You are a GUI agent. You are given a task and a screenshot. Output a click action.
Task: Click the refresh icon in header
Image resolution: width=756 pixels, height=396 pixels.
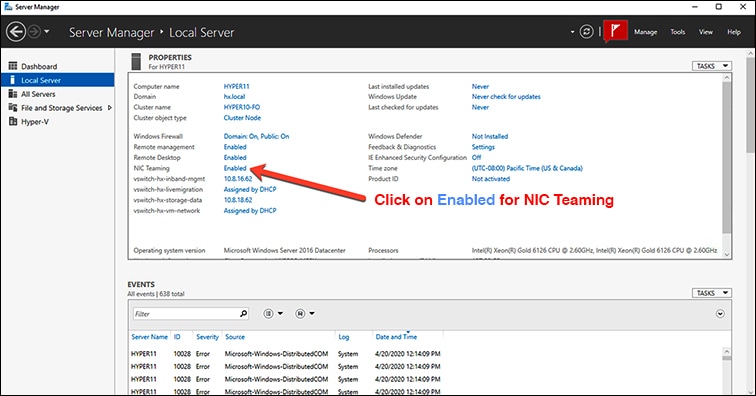(x=586, y=32)
